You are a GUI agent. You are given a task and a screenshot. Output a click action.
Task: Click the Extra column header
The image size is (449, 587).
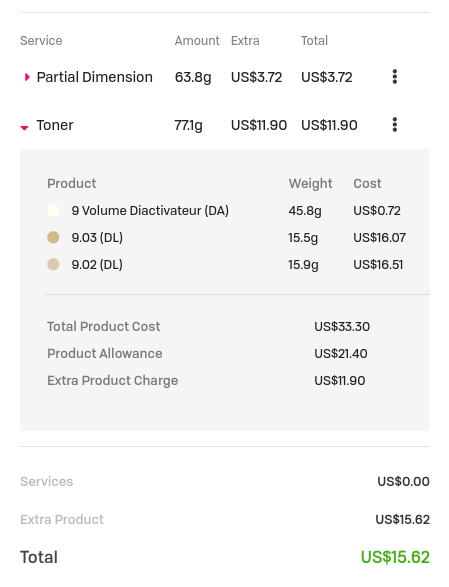point(245,40)
